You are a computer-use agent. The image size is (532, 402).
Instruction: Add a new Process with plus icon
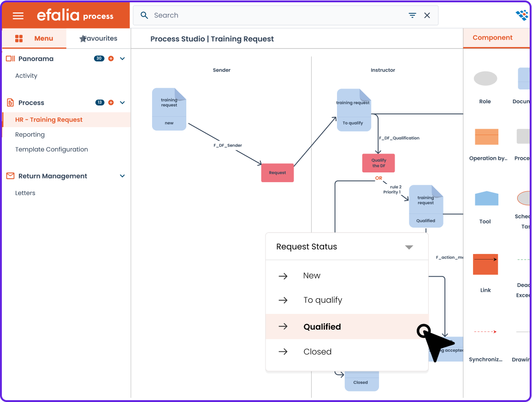[x=111, y=102]
